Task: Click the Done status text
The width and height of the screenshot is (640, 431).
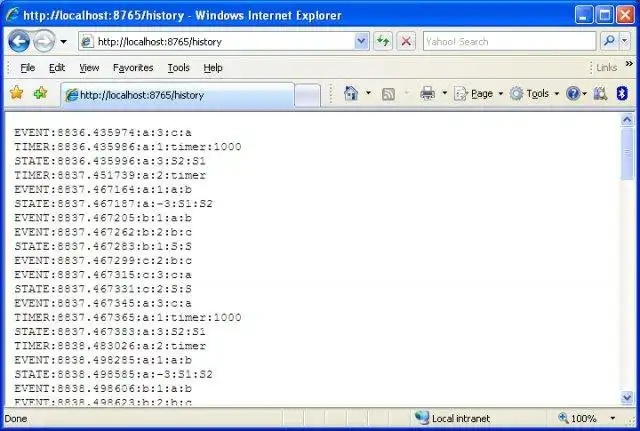Action: [16, 419]
